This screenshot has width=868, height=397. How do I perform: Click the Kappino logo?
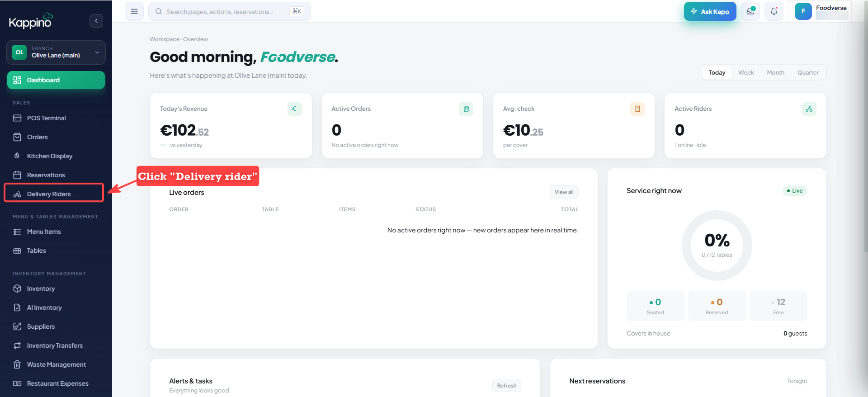click(x=31, y=21)
